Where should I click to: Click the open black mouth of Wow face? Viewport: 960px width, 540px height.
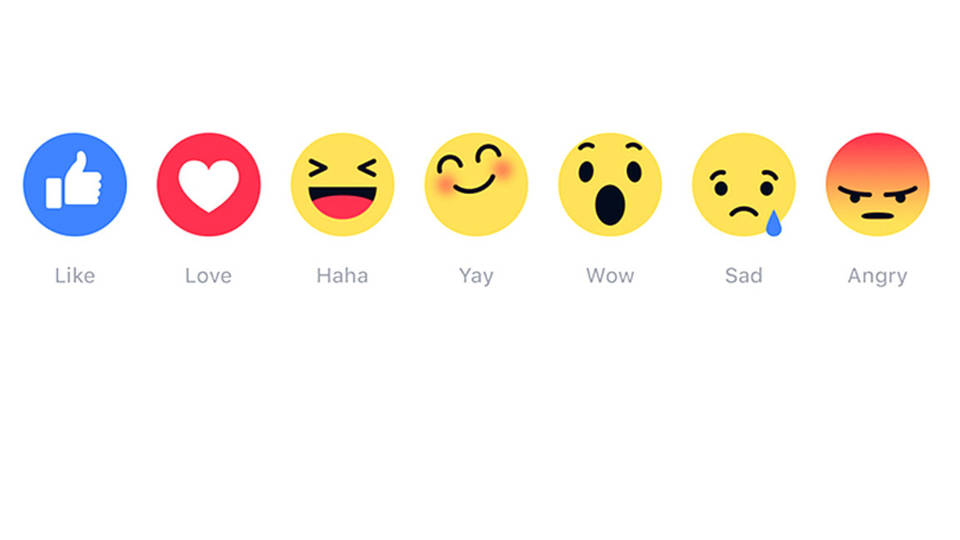(610, 205)
